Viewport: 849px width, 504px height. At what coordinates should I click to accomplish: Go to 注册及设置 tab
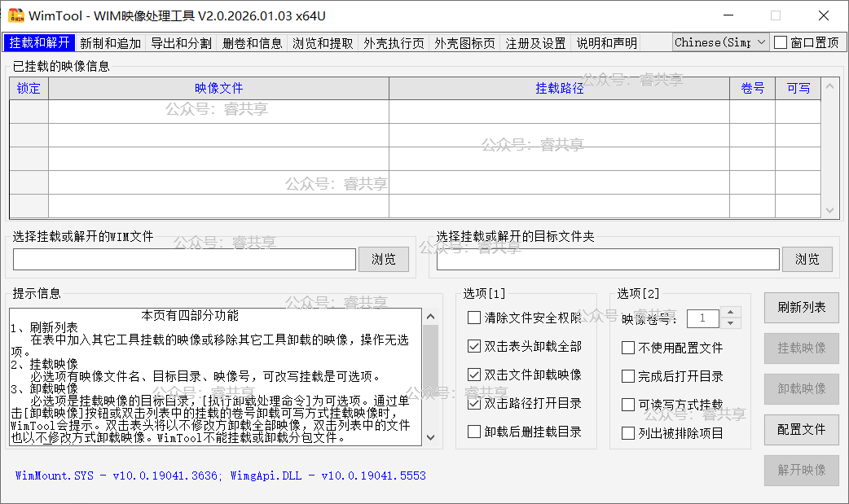(x=535, y=43)
